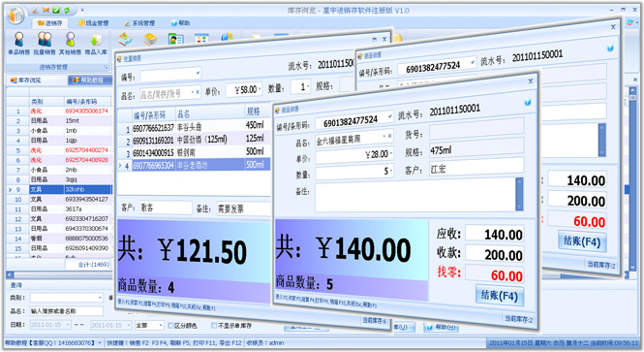Screen dimensions: 644x352
Task: Open 其他销售 other sales tool
Action: tap(71, 44)
